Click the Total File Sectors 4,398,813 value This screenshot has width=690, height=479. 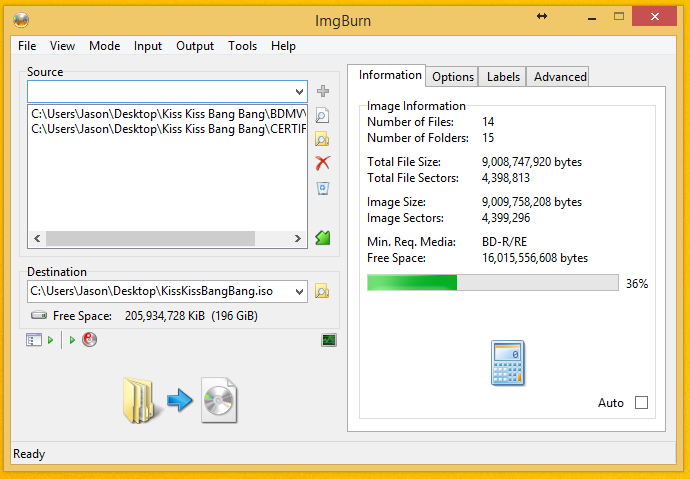(506, 178)
